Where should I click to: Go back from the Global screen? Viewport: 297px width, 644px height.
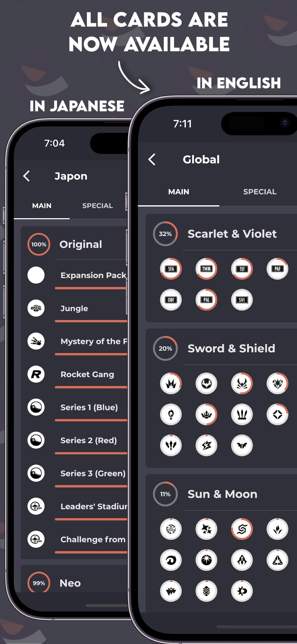click(152, 159)
